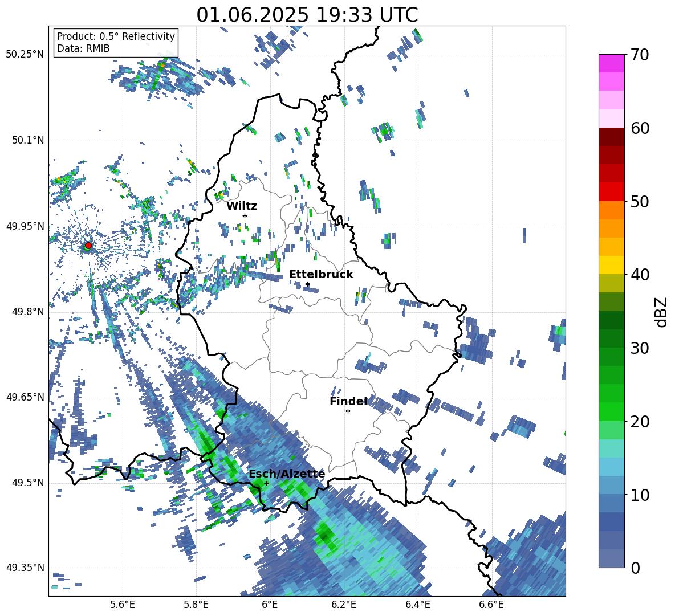
Task: Select the Findel station label
Action: (x=348, y=402)
